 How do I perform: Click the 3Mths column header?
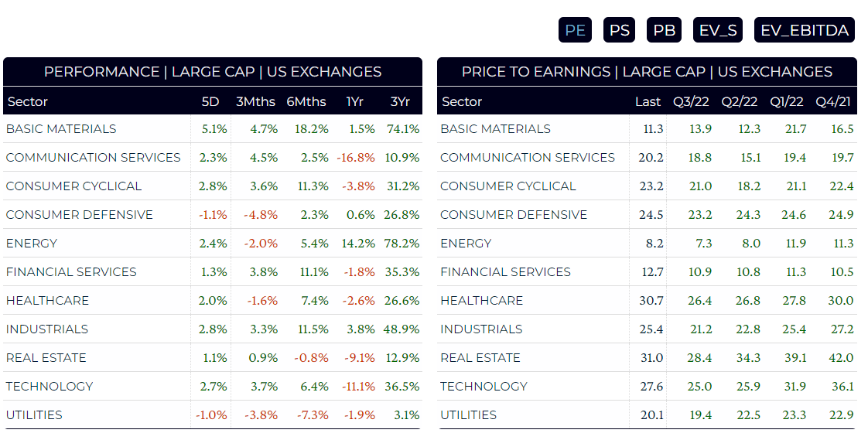tap(255, 102)
